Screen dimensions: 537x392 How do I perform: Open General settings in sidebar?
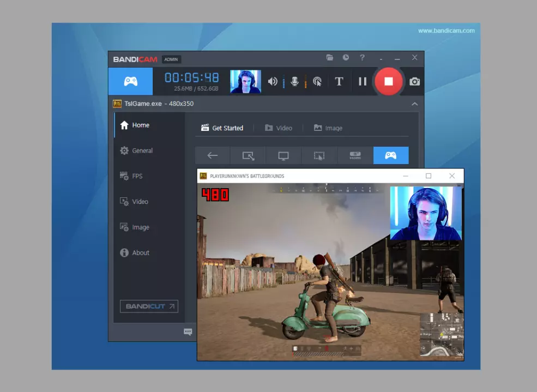point(149,150)
